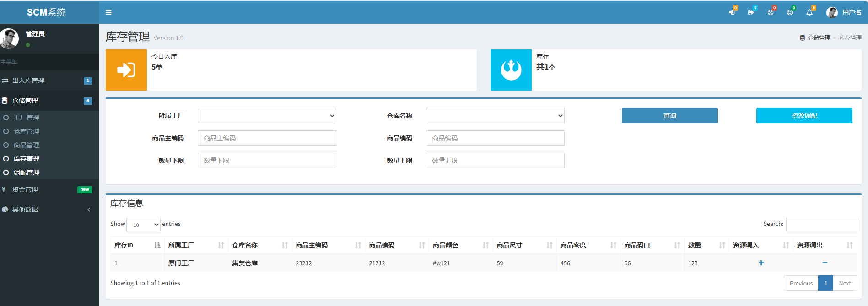Open the 仓库名称 dropdown

[495, 116]
